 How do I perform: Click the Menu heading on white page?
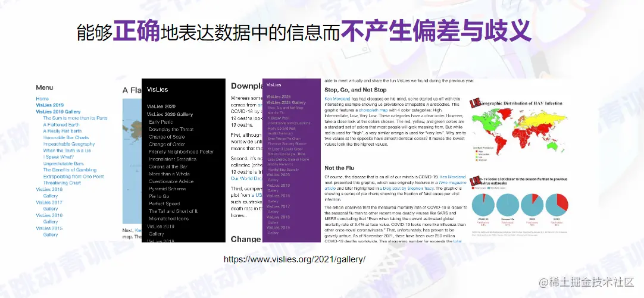pos(45,87)
